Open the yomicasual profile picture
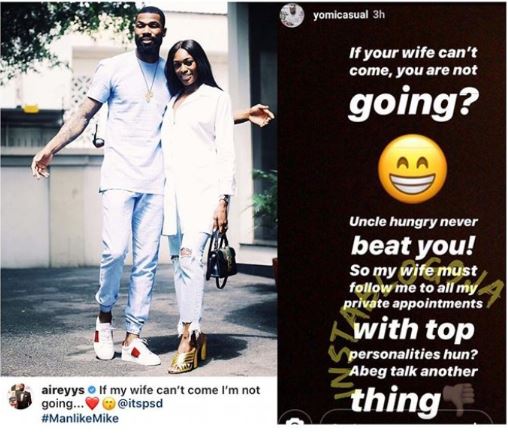Screen dimensions: 508x436 [292, 15]
